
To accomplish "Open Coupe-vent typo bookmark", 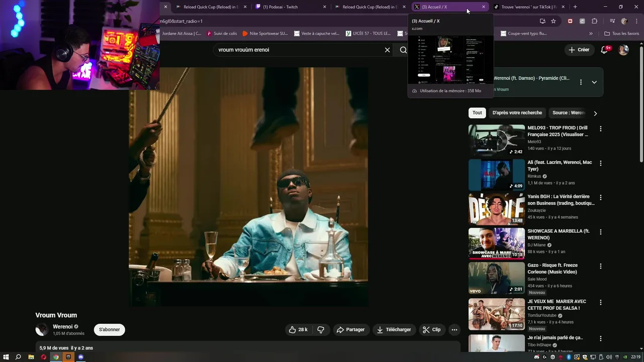I will [x=523, y=34].
